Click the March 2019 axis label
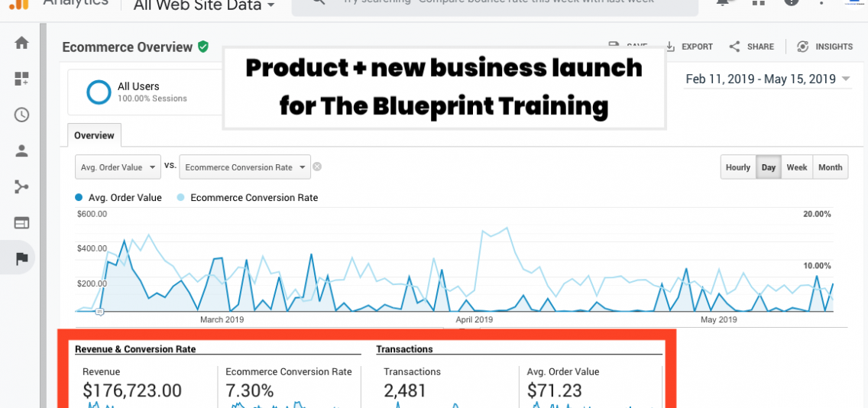This screenshot has height=408, width=868. click(x=222, y=319)
